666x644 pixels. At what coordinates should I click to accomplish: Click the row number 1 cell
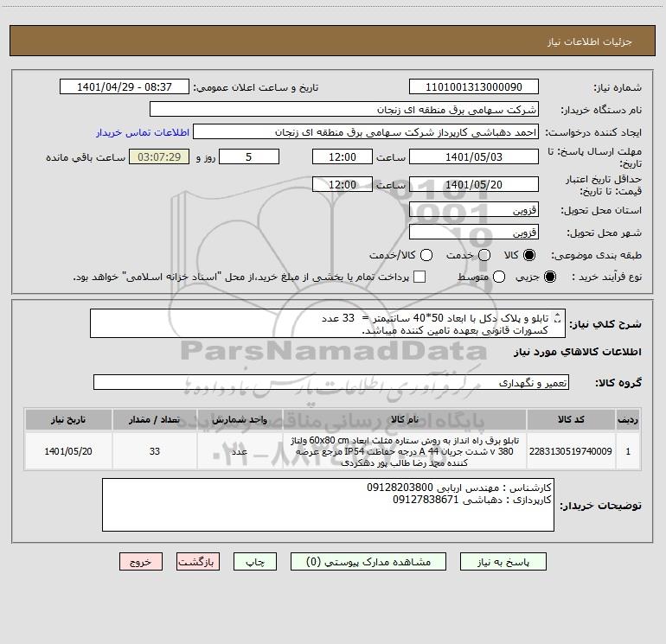click(628, 451)
